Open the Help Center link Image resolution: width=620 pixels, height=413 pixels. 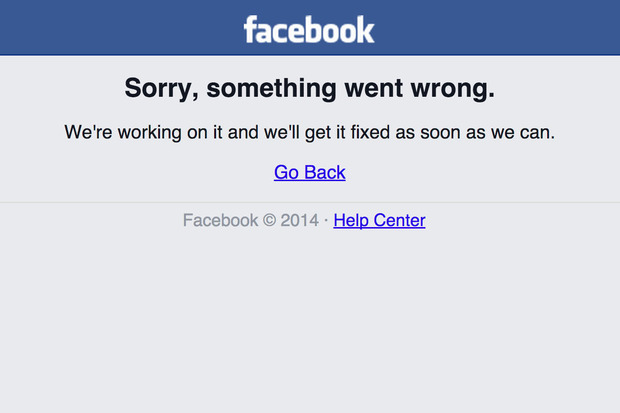[x=379, y=220]
